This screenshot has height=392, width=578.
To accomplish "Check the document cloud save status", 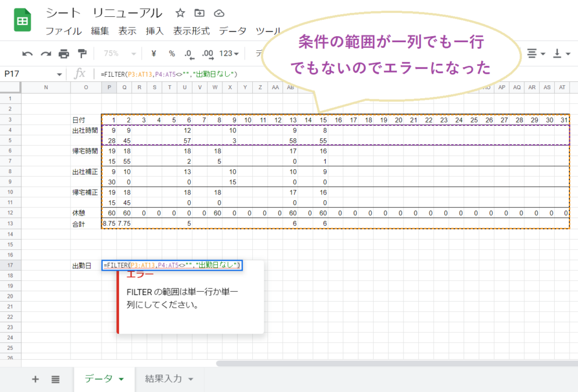I will (218, 12).
